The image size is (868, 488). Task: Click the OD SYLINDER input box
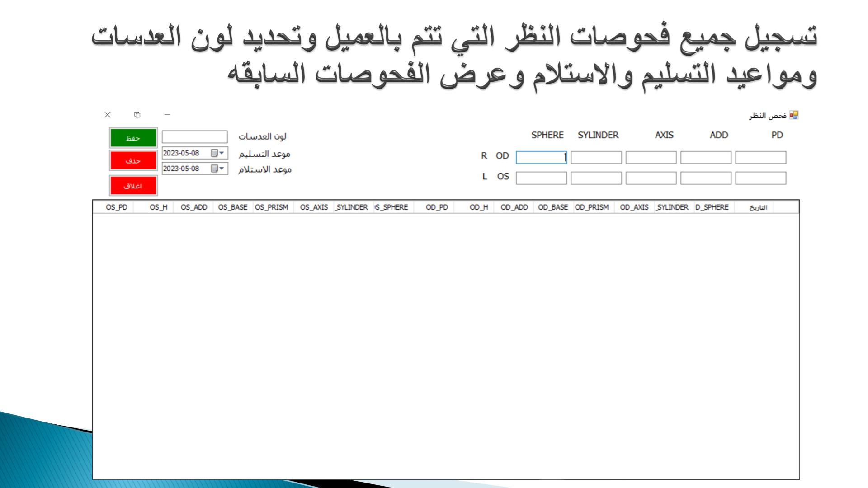596,157
